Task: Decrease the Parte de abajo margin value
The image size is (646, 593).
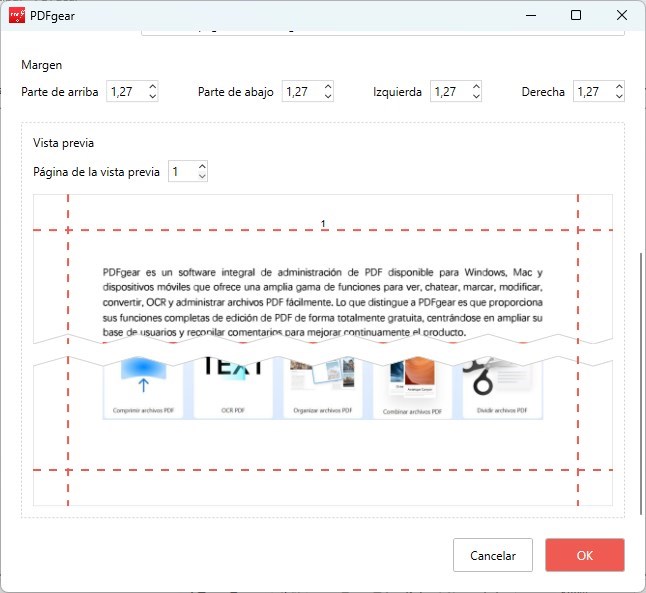Action: 328,96
